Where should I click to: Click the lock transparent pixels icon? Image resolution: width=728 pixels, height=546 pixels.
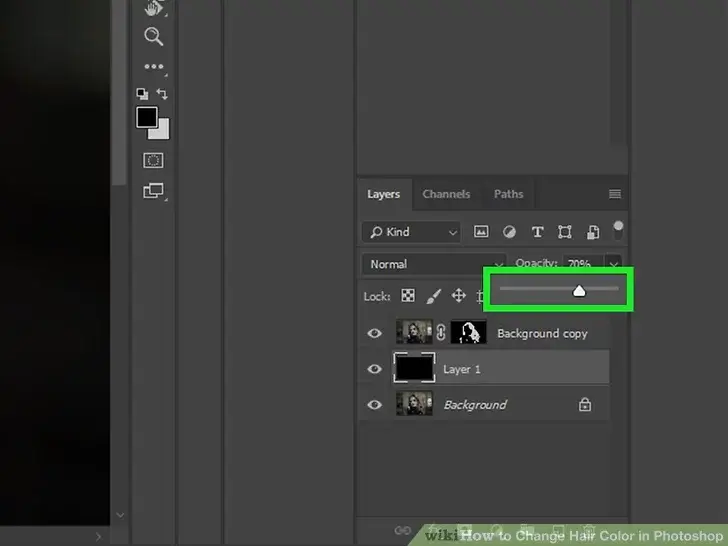pyautogui.click(x=408, y=296)
